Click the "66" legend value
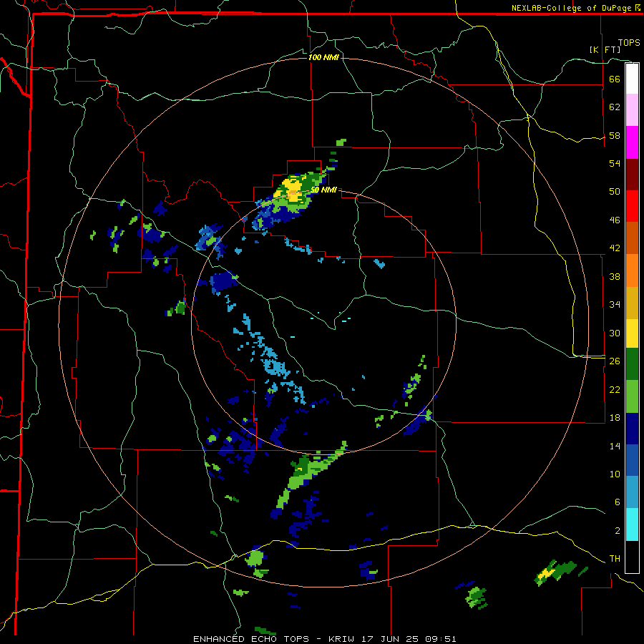Screen dimensions: 644x644 [x=615, y=79]
